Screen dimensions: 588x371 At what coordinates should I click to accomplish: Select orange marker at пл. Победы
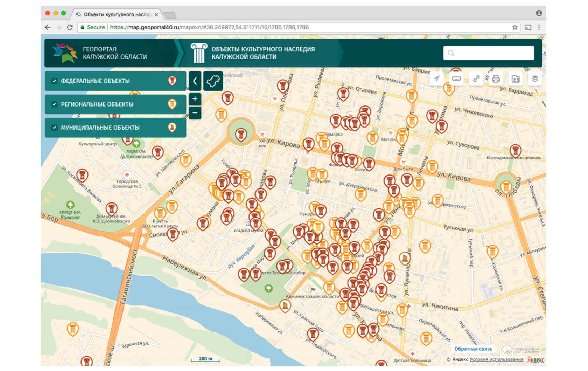point(506,187)
